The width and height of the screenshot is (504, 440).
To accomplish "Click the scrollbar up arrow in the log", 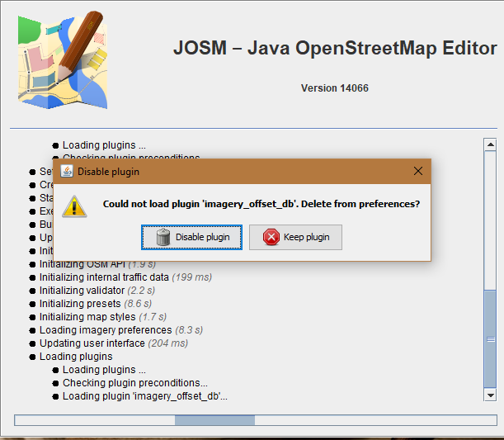I will pyautogui.click(x=489, y=145).
